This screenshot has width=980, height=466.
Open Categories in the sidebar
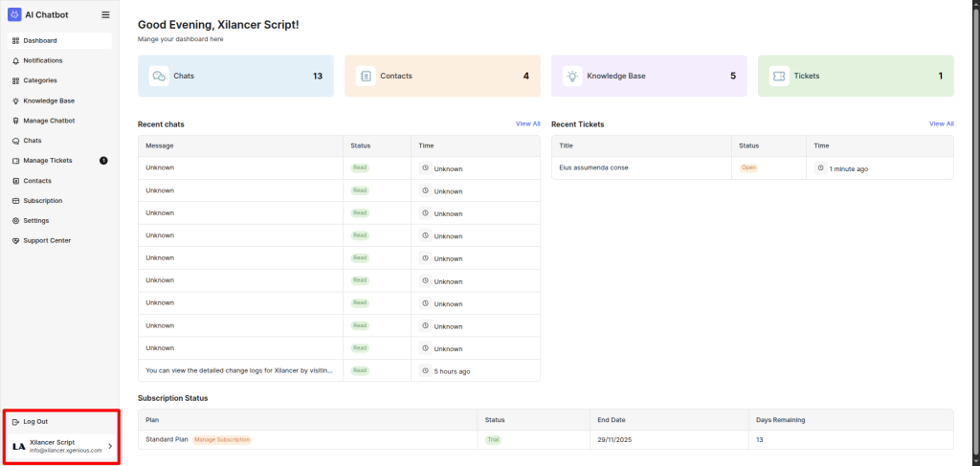tap(40, 80)
